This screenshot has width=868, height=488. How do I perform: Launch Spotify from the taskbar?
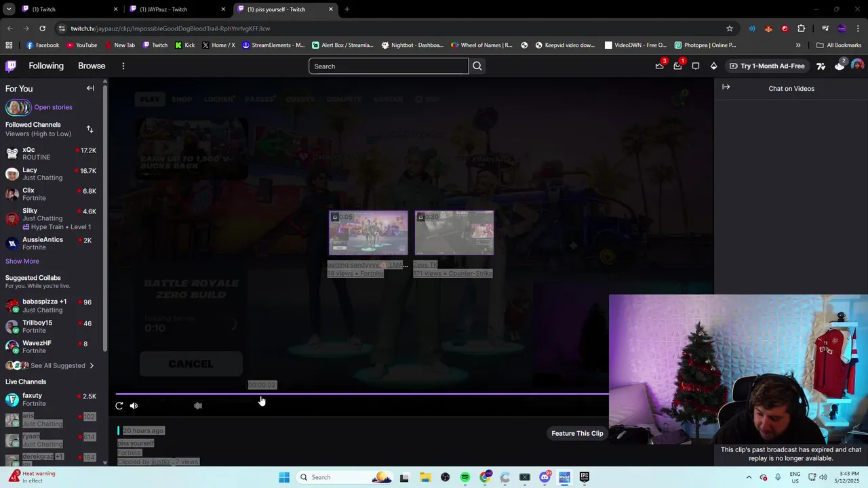click(x=465, y=477)
